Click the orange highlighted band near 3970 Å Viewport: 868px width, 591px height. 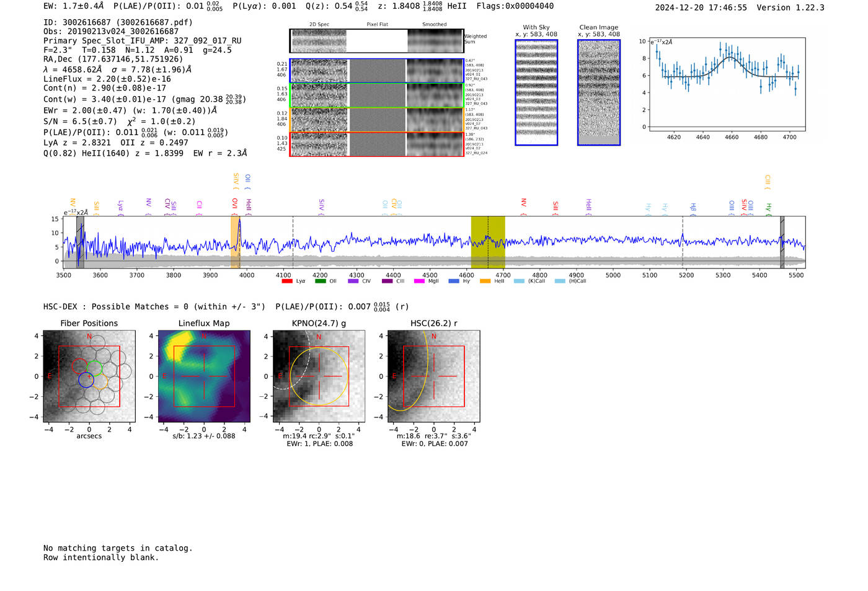point(235,242)
